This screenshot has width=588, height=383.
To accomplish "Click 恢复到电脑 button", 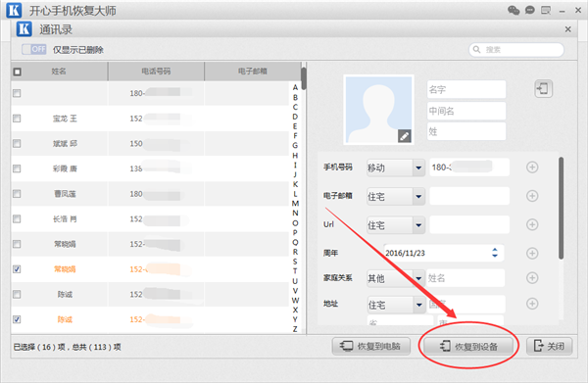I will pyautogui.click(x=370, y=346).
